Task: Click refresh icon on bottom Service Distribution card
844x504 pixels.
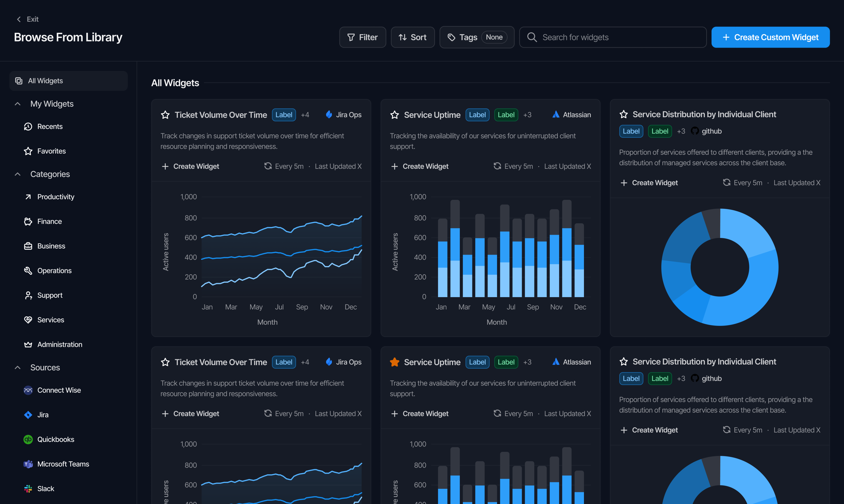Action: (x=727, y=430)
